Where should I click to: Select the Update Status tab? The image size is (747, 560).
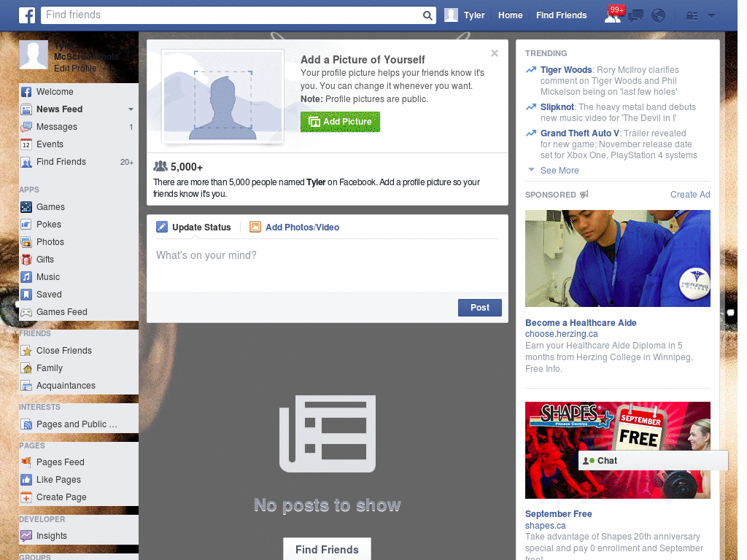[x=193, y=227]
